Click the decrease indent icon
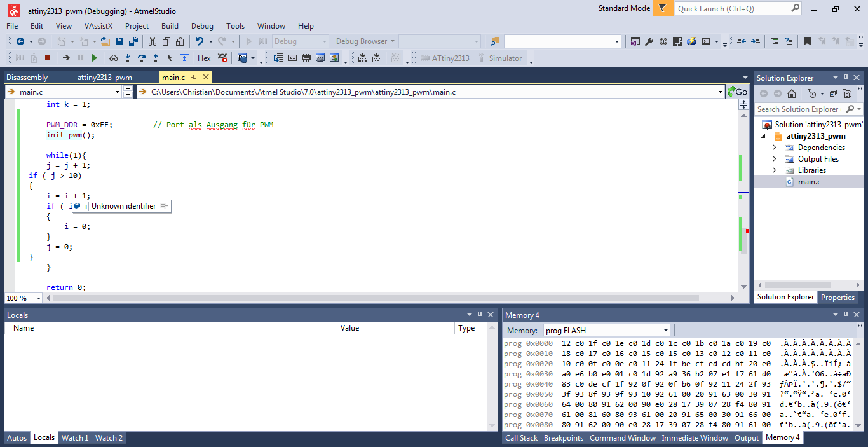Viewport: 868px width, 447px height. click(x=742, y=41)
